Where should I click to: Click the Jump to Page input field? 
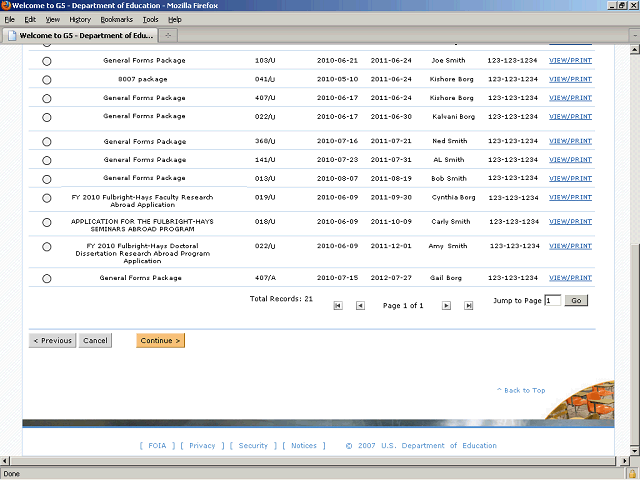[x=552, y=300]
